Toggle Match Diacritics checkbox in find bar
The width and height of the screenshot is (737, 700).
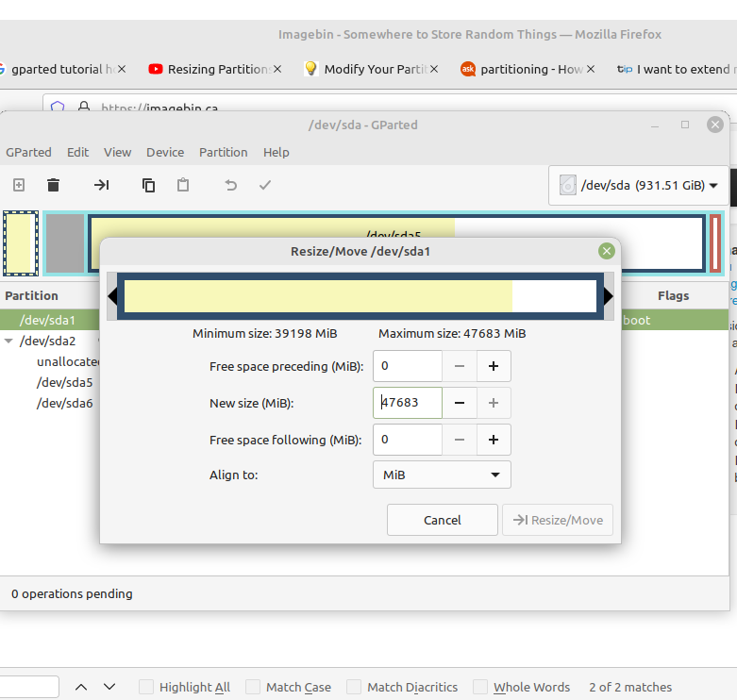point(354,687)
